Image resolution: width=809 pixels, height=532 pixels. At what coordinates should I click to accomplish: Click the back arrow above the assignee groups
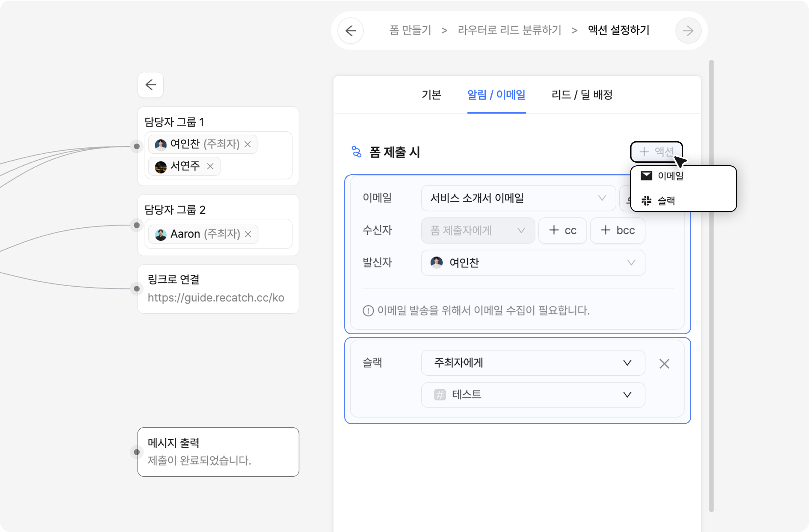click(151, 84)
